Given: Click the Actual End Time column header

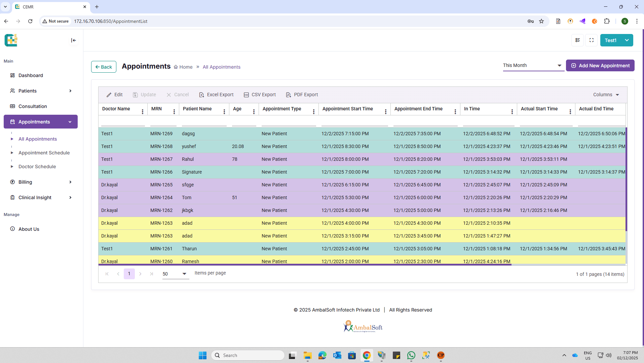Looking at the screenshot, I should pos(601,109).
